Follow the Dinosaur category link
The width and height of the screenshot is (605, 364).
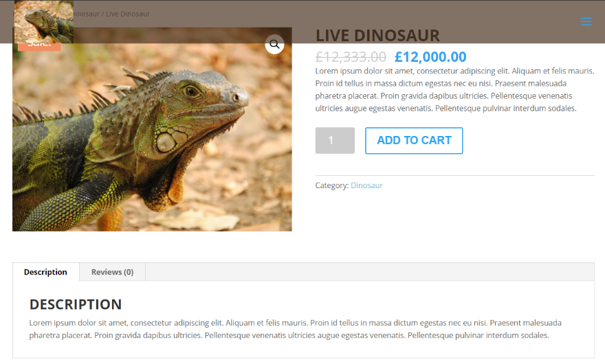tap(366, 185)
